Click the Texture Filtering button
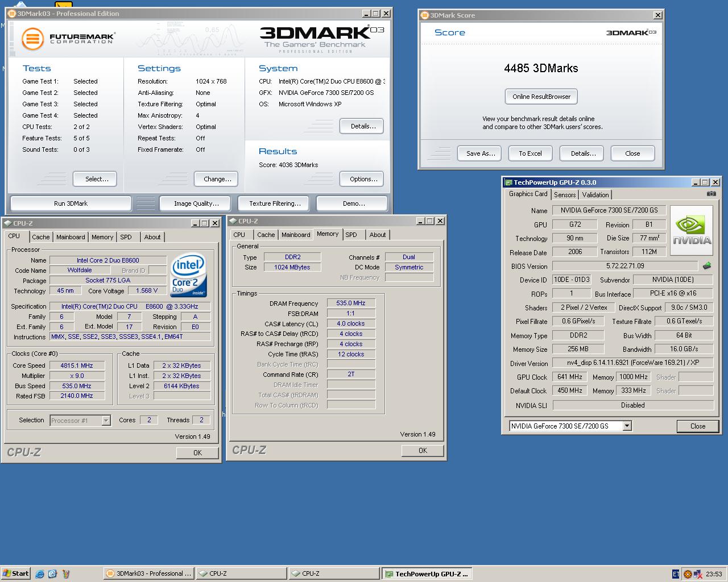Viewport: 728px width, 582px height. tap(275, 203)
